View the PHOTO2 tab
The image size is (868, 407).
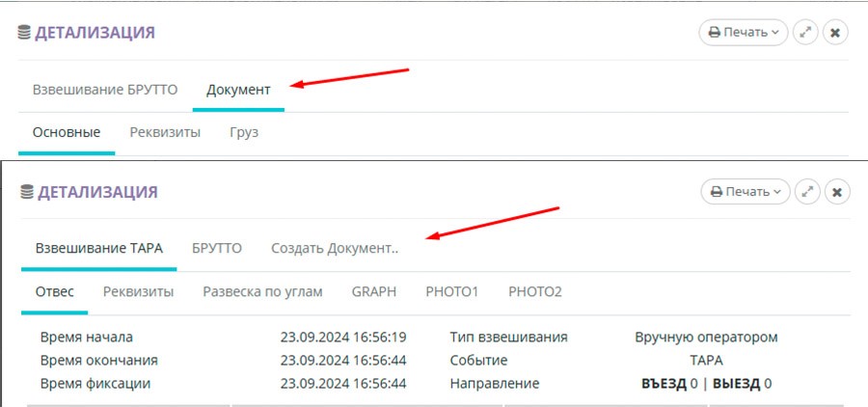tap(534, 291)
